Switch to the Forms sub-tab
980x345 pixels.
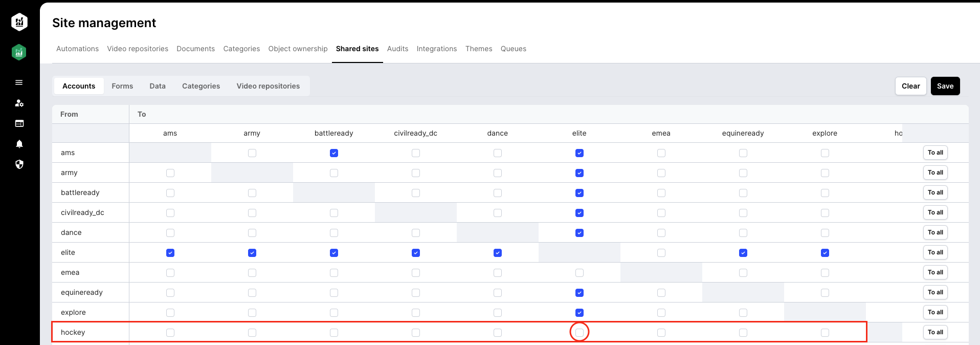pyautogui.click(x=122, y=86)
